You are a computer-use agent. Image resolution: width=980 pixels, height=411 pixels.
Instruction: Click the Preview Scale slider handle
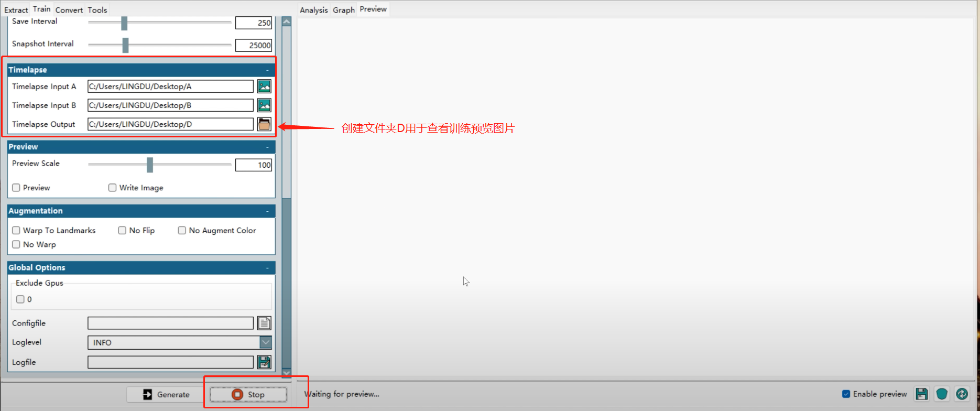click(150, 165)
